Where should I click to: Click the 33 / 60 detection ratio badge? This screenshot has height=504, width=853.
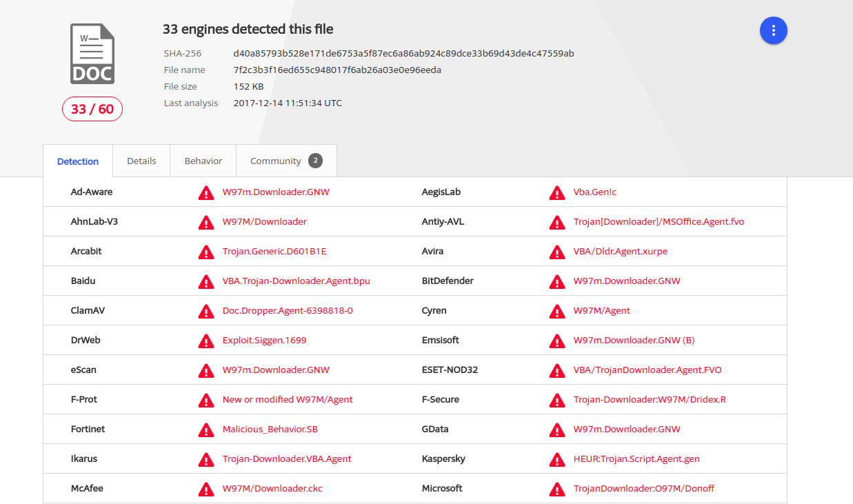point(92,109)
